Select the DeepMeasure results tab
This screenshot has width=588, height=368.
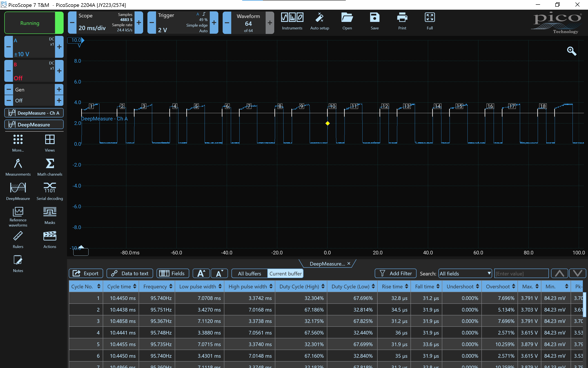click(x=327, y=264)
